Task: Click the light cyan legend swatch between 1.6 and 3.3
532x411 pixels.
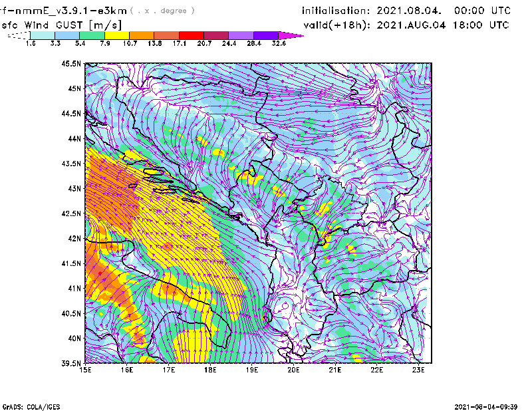Action: 43,35
